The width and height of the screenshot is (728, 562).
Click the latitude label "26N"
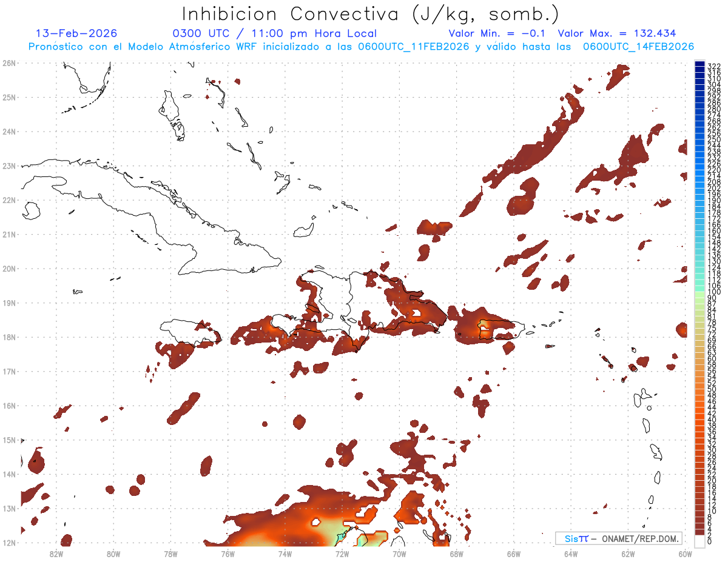(x=9, y=63)
